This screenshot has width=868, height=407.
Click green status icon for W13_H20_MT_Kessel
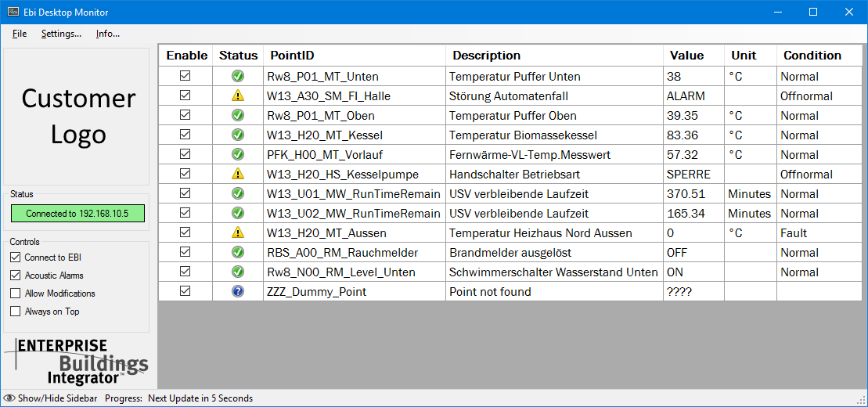[238, 135]
